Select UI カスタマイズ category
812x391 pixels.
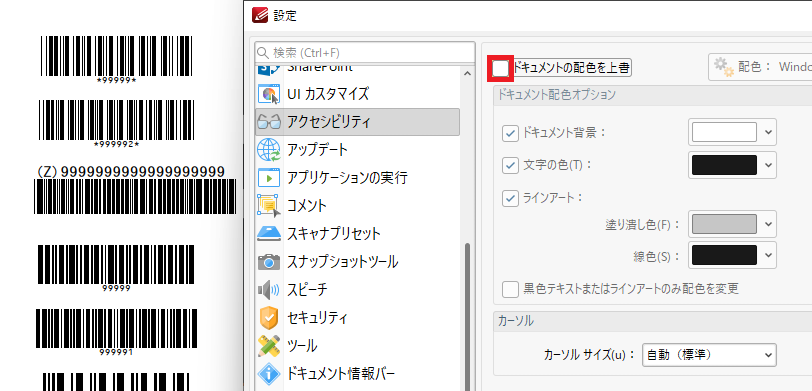357,94
